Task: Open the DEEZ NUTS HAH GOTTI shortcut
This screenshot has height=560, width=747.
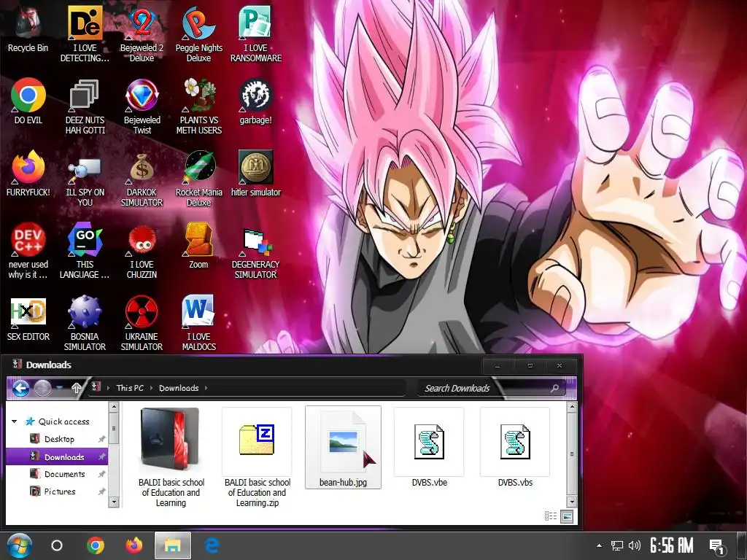Action: [85, 106]
